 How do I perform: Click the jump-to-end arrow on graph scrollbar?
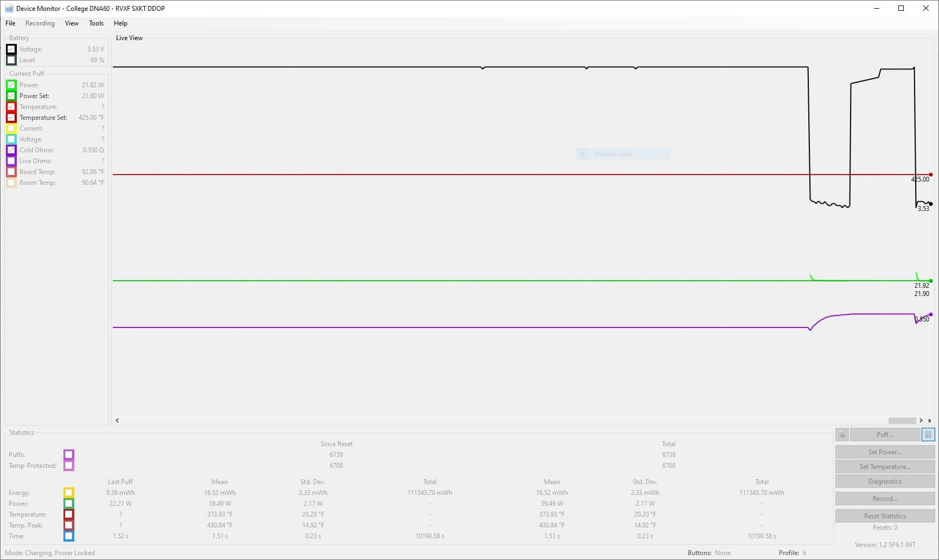point(929,420)
